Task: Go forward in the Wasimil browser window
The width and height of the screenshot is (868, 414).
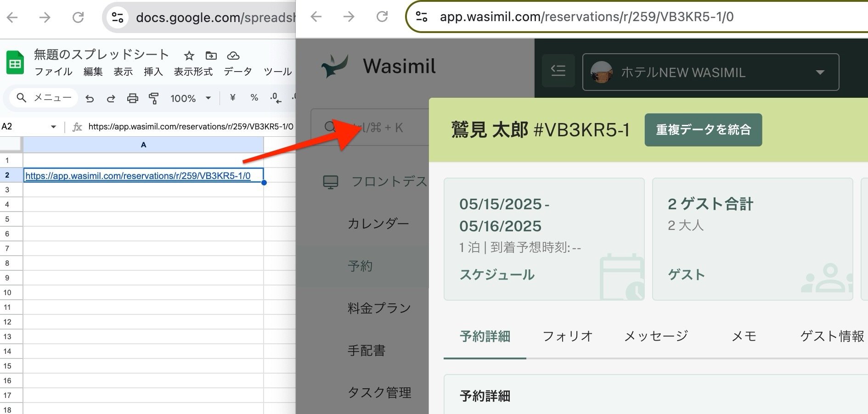Action: pos(349,17)
